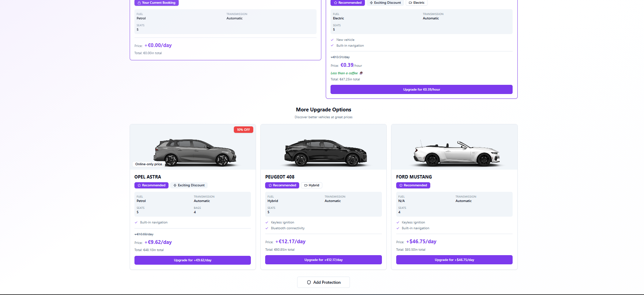The image size is (644, 295).
Task: Select the grey Opel Astra car image
Action: point(195,152)
